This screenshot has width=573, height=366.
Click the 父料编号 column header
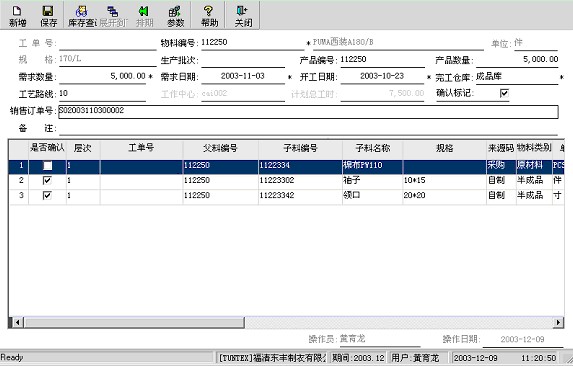coord(220,148)
